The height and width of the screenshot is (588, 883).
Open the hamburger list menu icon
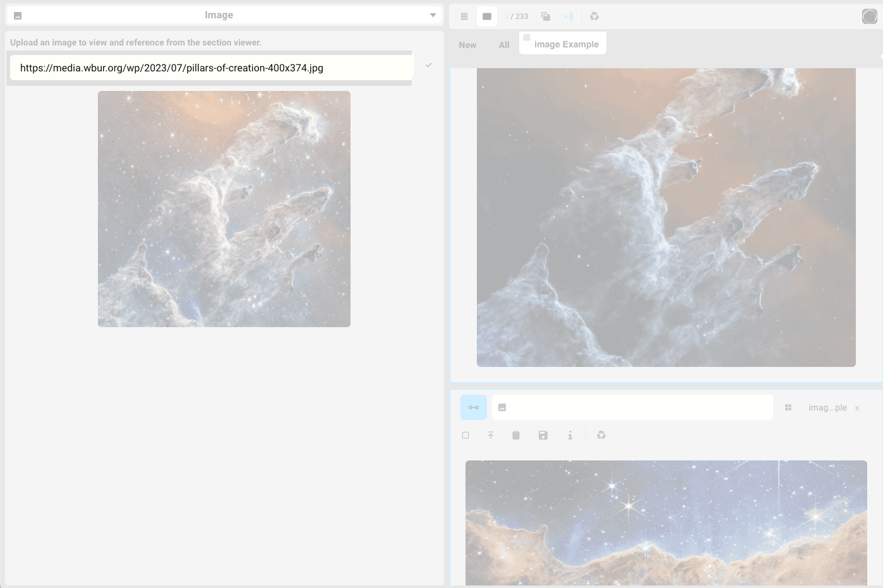(464, 16)
